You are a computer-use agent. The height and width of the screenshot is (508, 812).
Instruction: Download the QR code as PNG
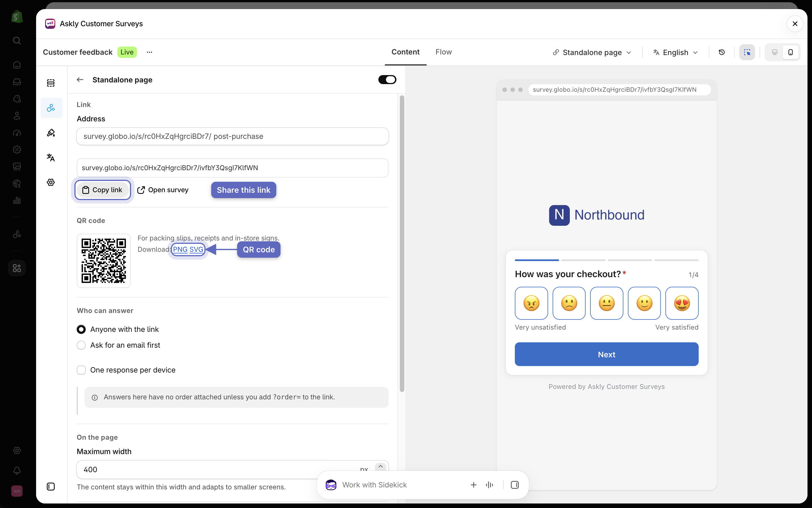coord(180,249)
